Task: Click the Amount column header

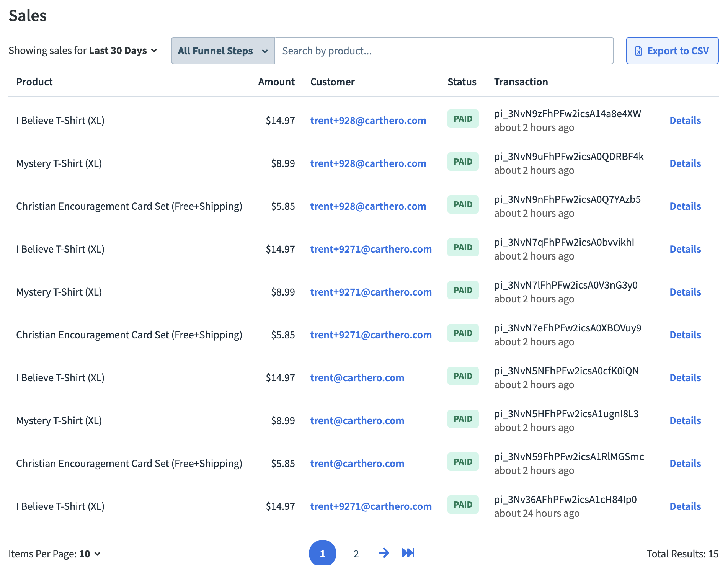Action: tap(276, 82)
